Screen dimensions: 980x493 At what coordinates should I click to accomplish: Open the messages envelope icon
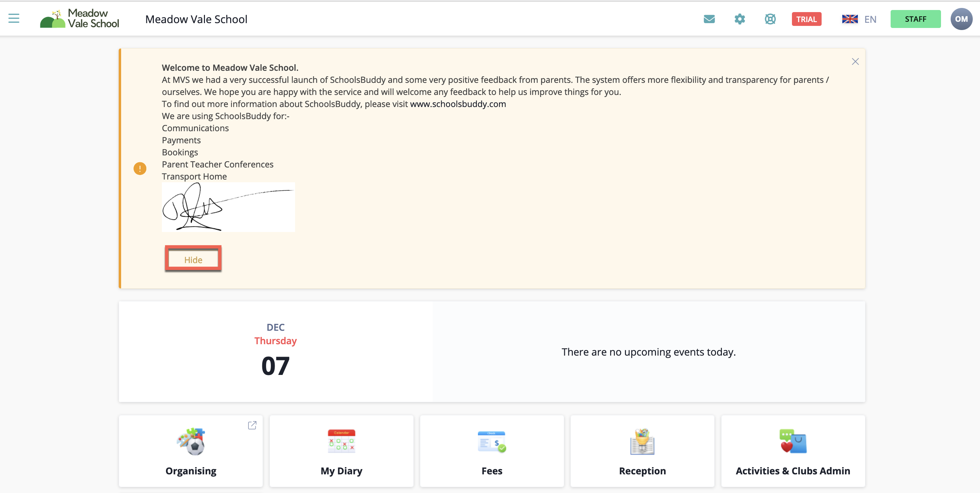(x=709, y=19)
